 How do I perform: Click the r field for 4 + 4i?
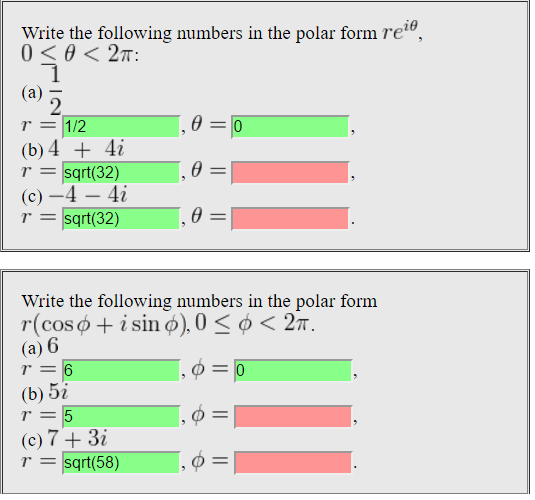pos(121,173)
